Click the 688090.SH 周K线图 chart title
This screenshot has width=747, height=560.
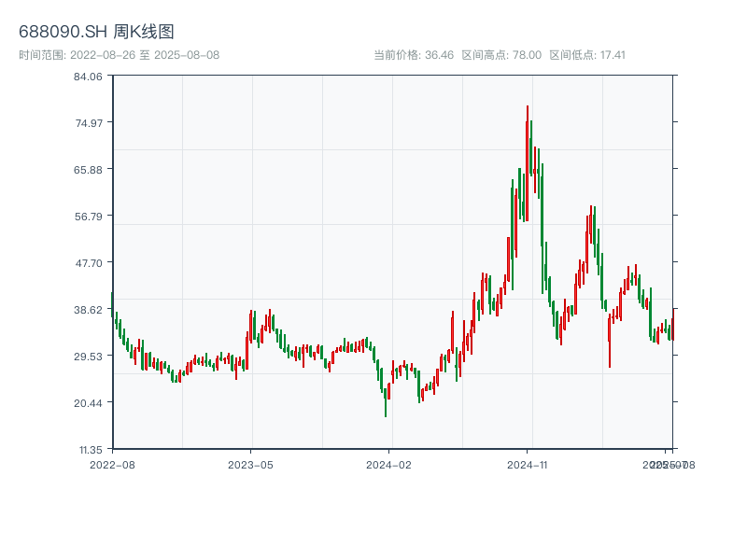(x=96, y=32)
